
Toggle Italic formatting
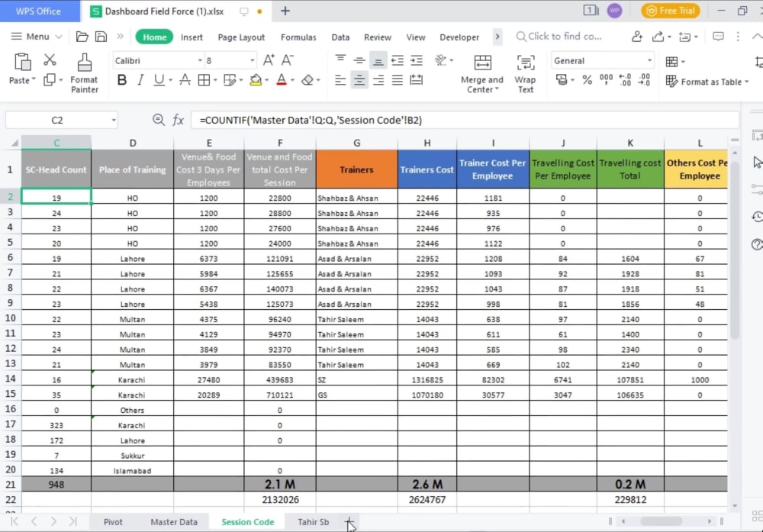140,80
